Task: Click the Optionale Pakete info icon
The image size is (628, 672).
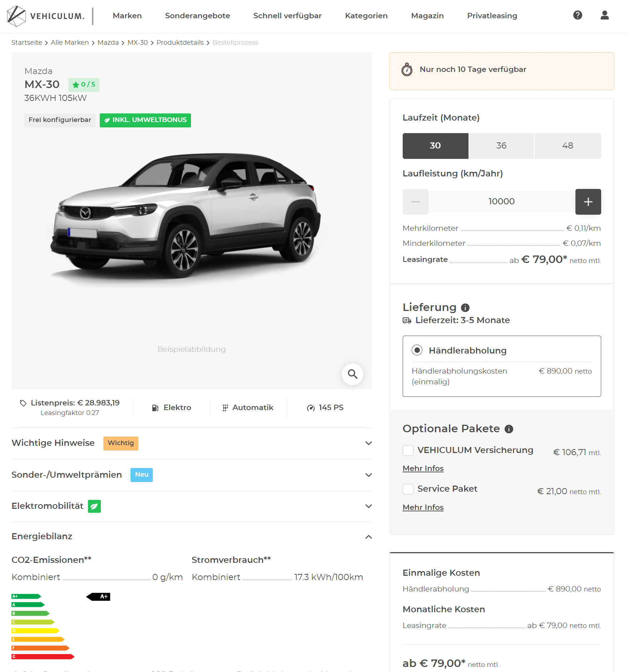Action: 509,429
